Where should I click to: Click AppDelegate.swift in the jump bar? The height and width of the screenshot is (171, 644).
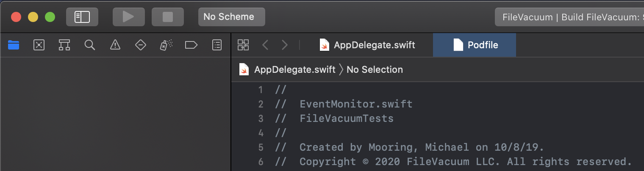(294, 69)
